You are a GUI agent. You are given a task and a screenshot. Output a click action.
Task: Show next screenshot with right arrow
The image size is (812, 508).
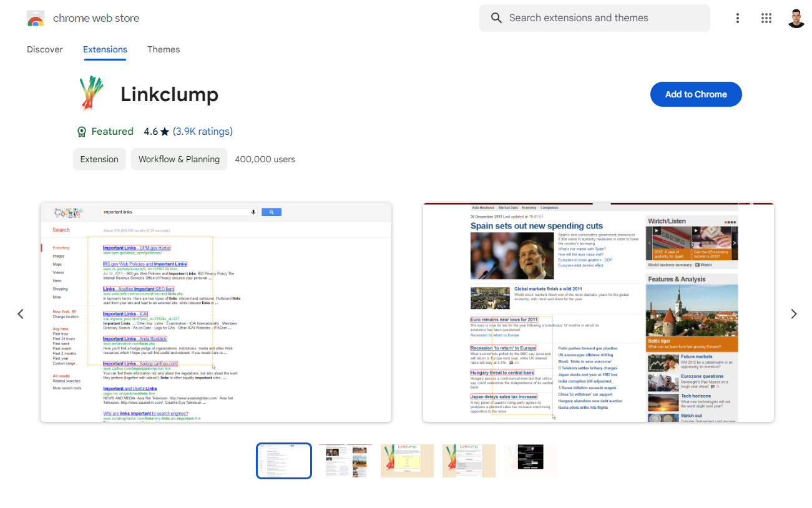(x=794, y=314)
